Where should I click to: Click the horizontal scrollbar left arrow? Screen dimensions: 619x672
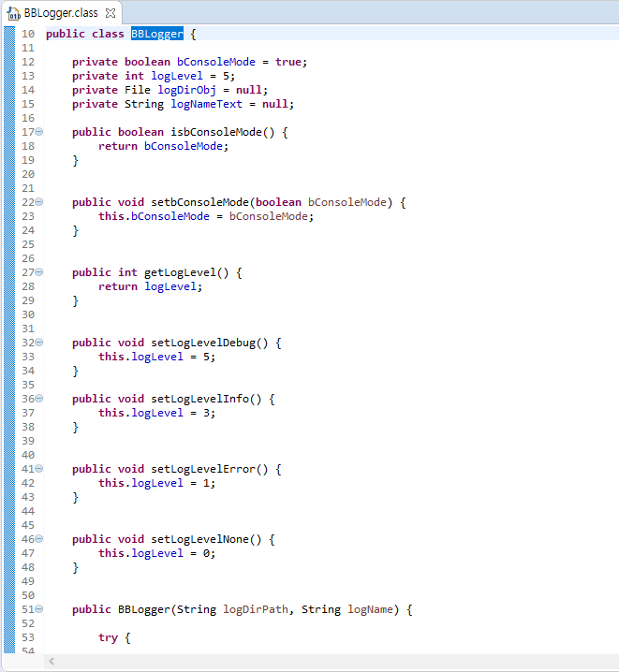tap(52, 662)
